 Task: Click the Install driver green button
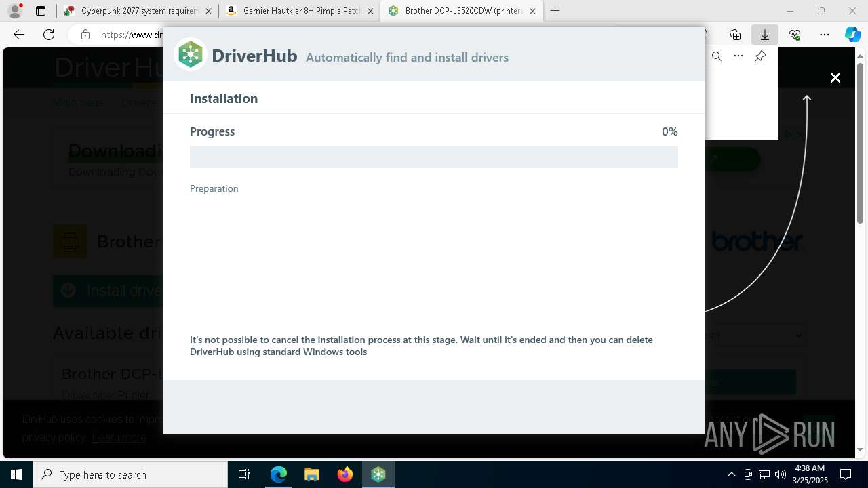[108, 291]
